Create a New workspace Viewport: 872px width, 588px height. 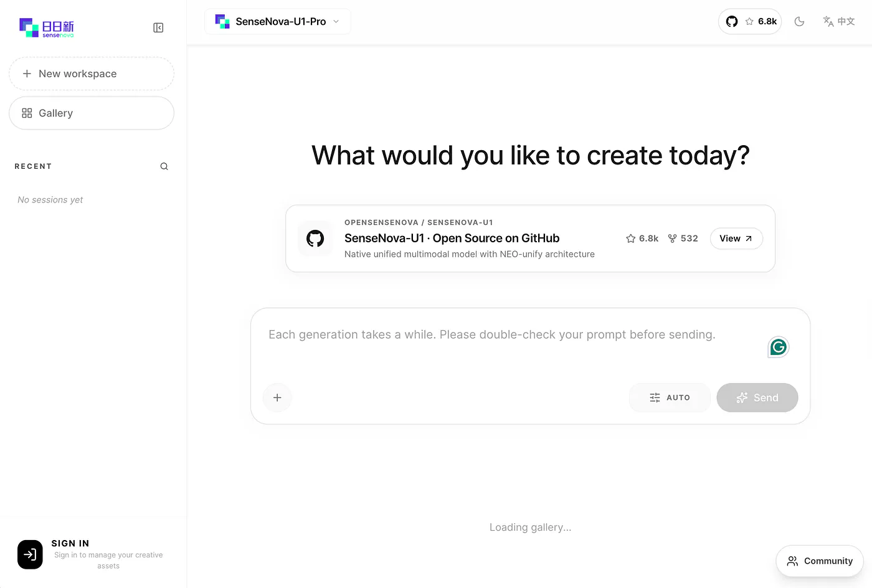92,73
